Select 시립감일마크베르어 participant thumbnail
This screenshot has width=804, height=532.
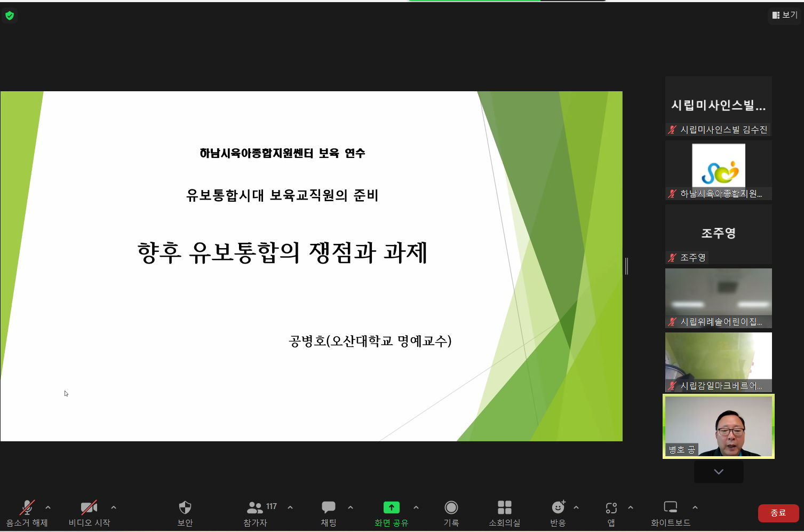tap(719, 362)
